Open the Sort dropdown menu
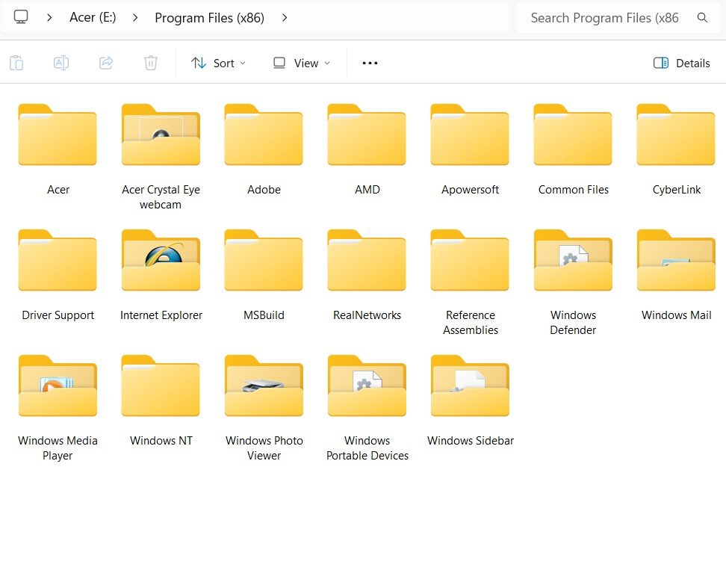The image size is (726, 588). [x=218, y=63]
